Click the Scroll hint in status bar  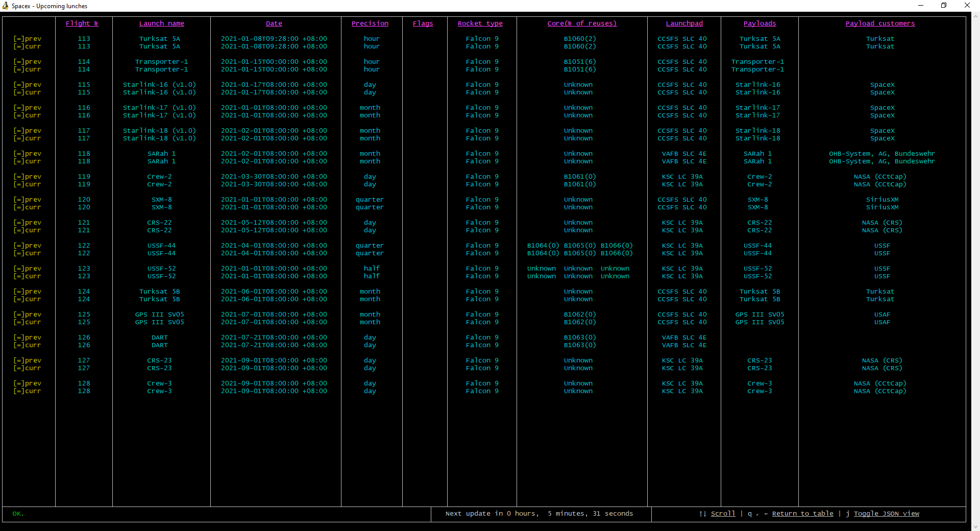723,514
